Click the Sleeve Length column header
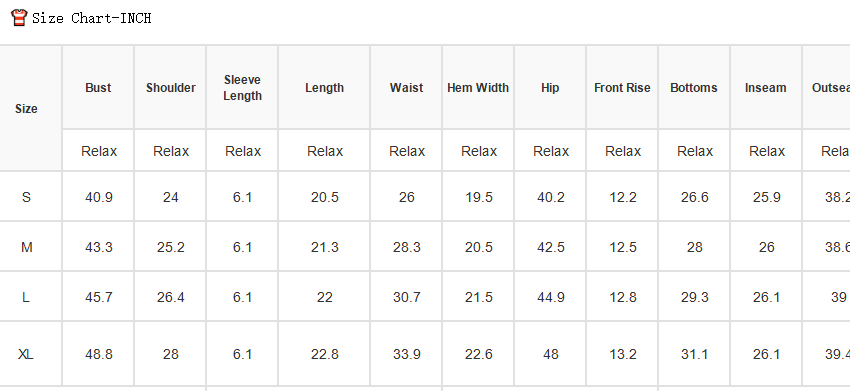The image size is (850, 391). (x=242, y=88)
